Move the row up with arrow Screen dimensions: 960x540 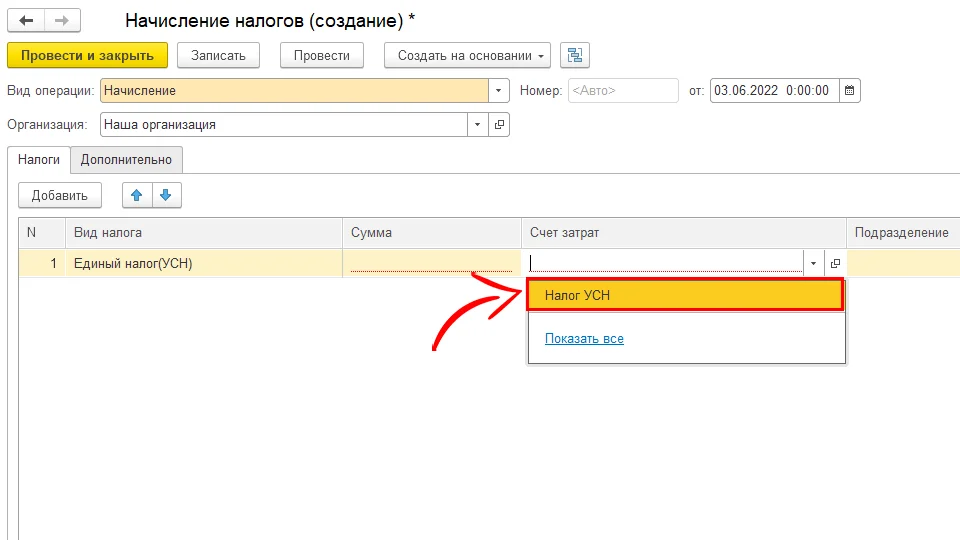(137, 195)
